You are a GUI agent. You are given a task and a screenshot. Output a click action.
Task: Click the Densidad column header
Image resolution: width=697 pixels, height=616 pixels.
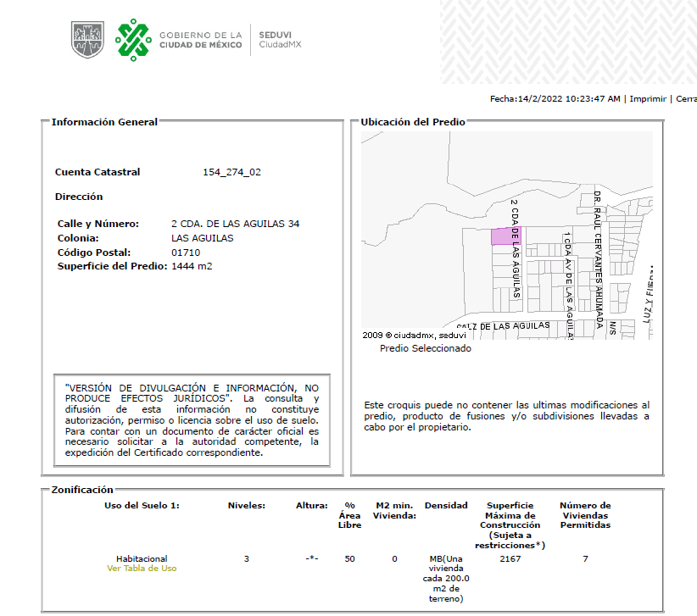tap(446, 505)
